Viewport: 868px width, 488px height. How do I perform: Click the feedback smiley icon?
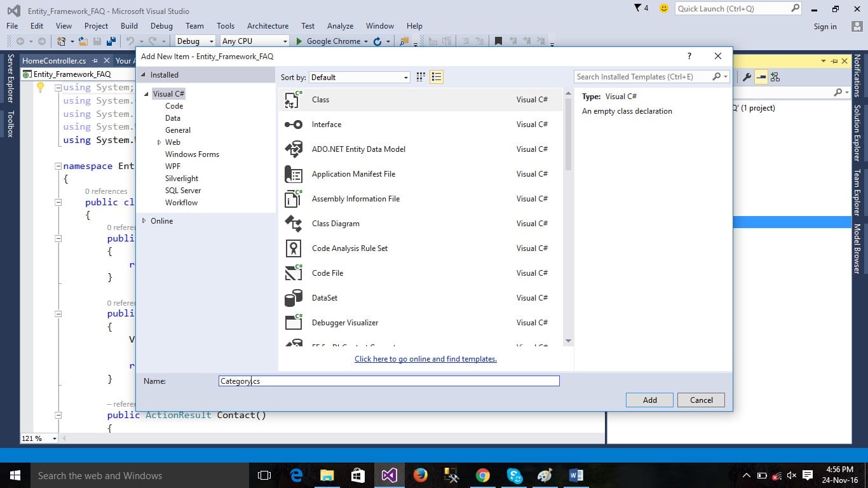click(664, 8)
